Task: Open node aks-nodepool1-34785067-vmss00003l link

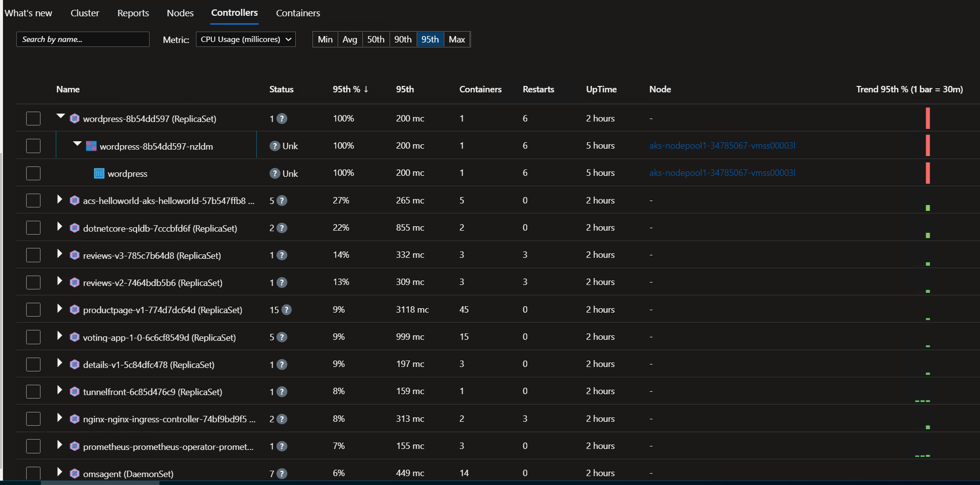Action: coord(723,146)
